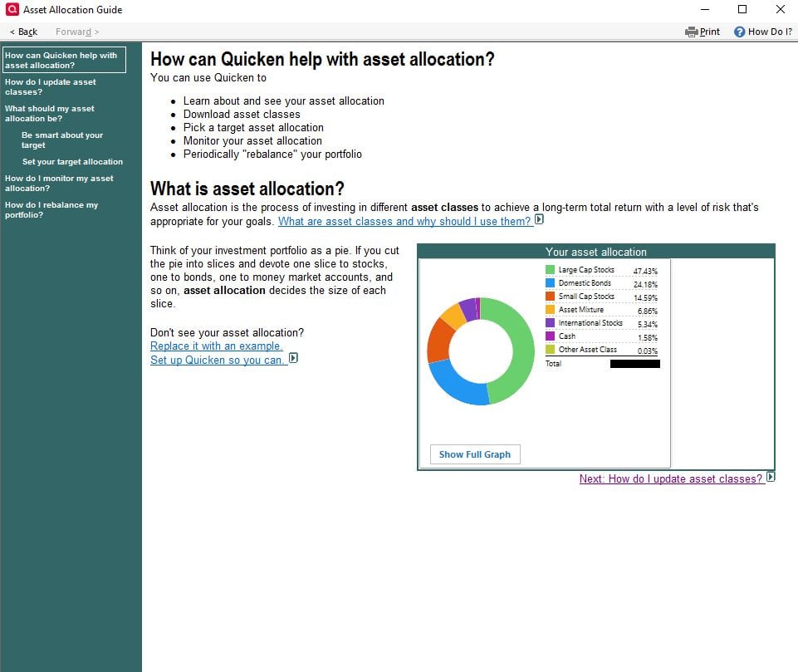Click 'What is asset allocation?' heading
Screen dimensions: 798x672
pyautogui.click(x=247, y=189)
